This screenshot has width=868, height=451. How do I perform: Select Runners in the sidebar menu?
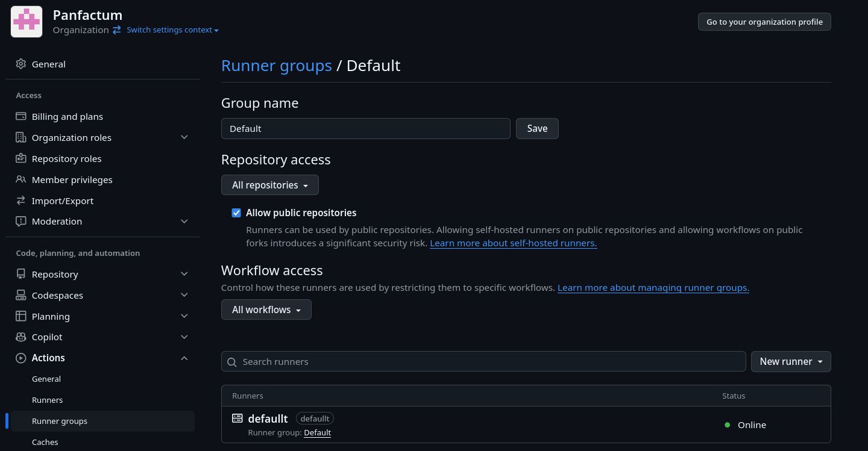47,400
